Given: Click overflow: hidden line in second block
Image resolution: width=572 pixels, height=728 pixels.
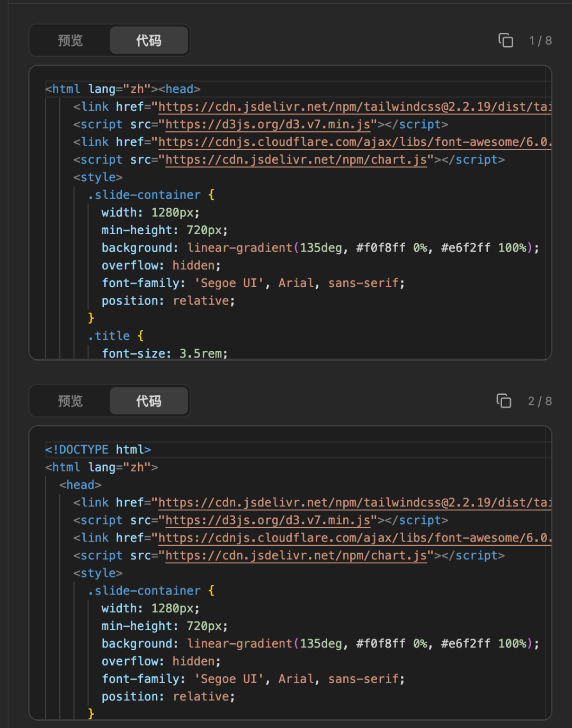Looking at the screenshot, I should point(160,661).
